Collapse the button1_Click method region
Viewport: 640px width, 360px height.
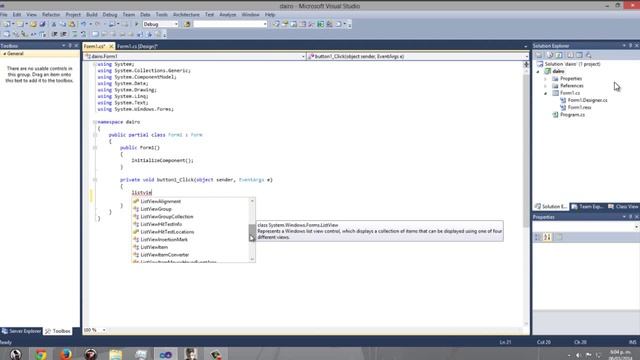[95, 180]
